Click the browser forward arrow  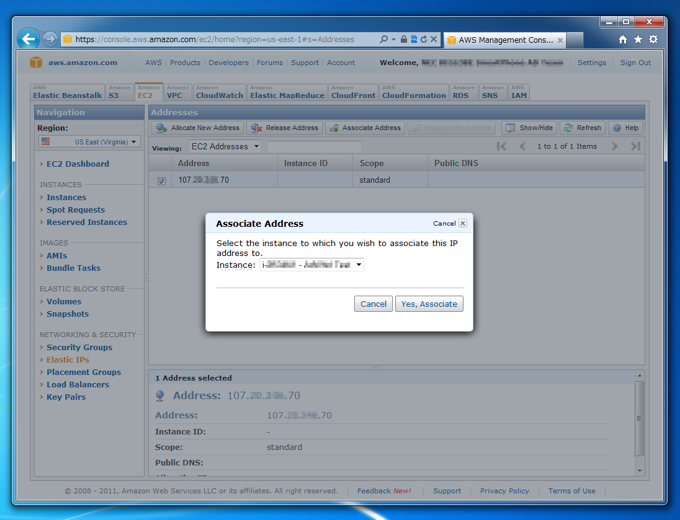50,39
